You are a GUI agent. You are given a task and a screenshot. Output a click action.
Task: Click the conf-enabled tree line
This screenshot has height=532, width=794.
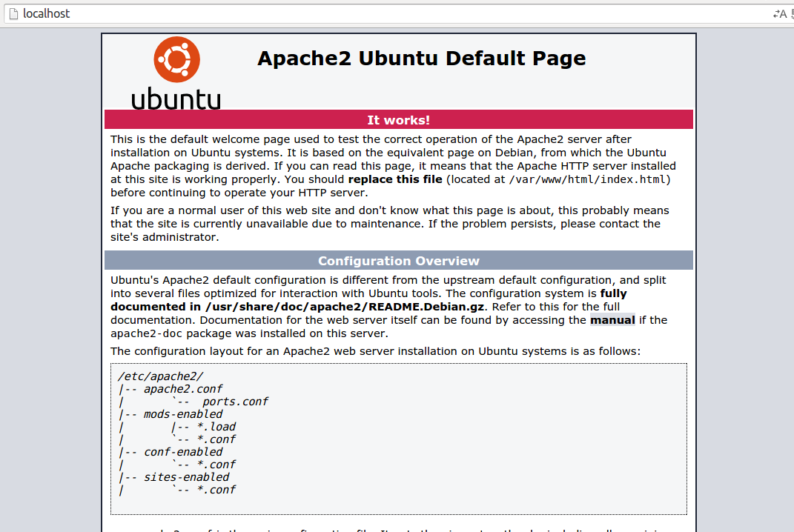coord(171,452)
